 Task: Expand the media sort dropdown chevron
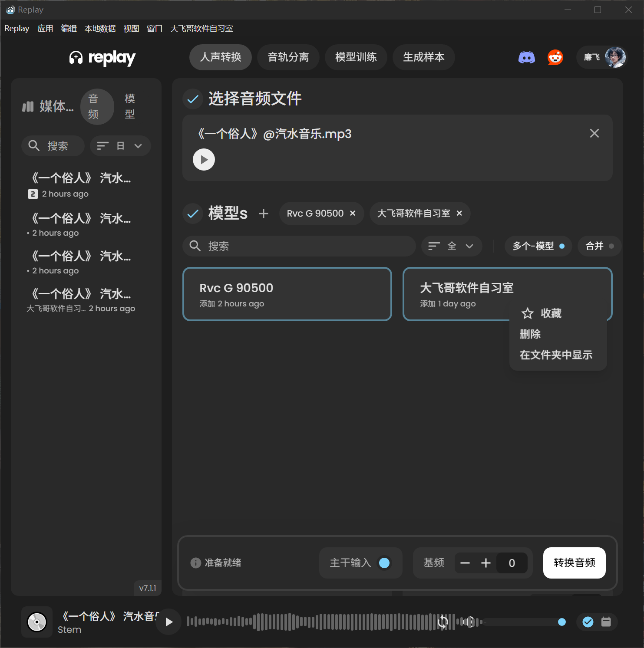click(138, 146)
